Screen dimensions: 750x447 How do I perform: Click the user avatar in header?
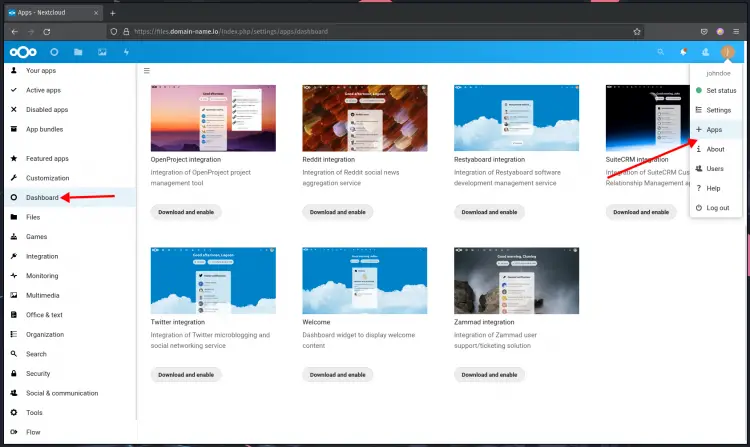[x=728, y=52]
